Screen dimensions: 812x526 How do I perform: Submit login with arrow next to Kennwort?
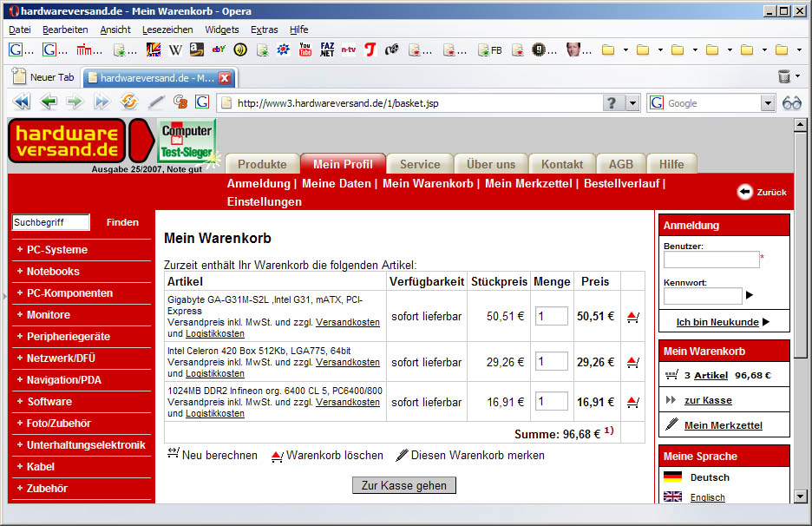[750, 295]
